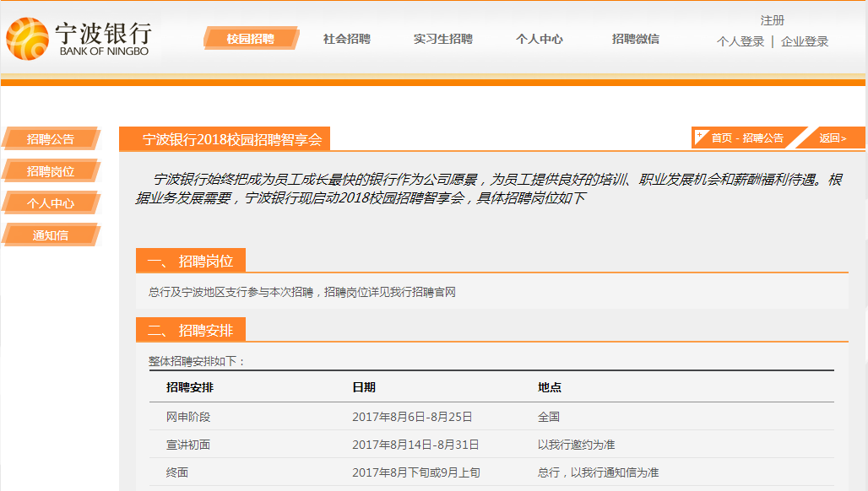Click the 个人登录 link
The width and height of the screenshot is (868, 491).
(x=741, y=41)
